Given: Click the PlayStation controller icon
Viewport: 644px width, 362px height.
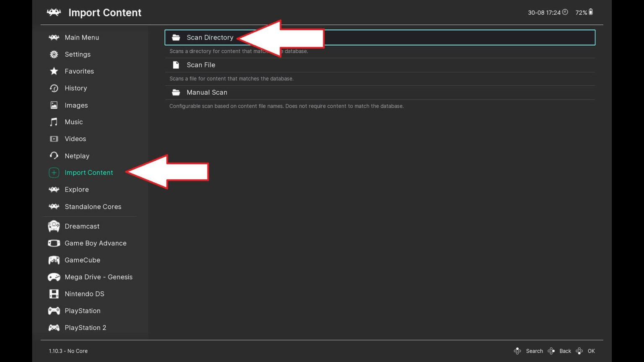Looking at the screenshot, I should tap(54, 310).
